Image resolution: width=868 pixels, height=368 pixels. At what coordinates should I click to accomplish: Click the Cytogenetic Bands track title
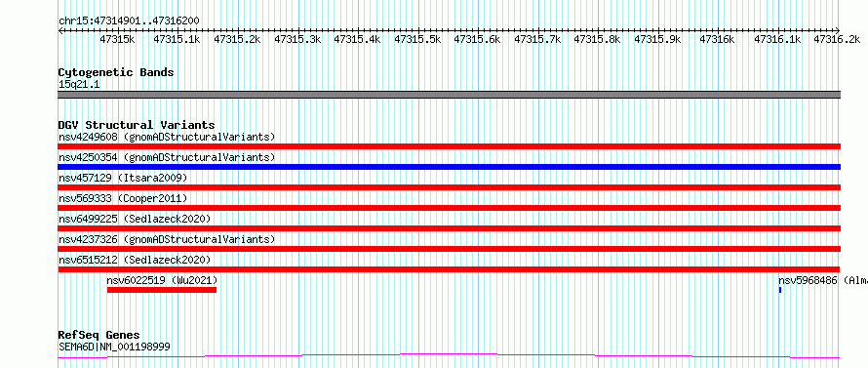116,72
